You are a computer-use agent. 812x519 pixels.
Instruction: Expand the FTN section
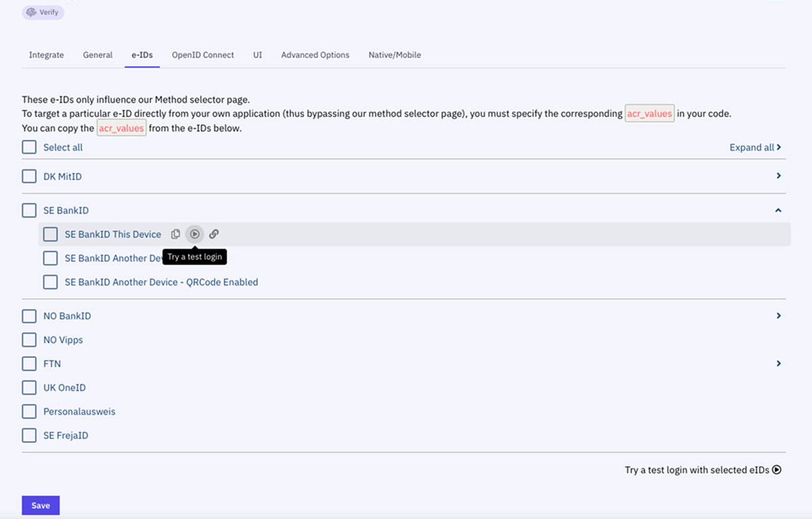[x=778, y=363]
